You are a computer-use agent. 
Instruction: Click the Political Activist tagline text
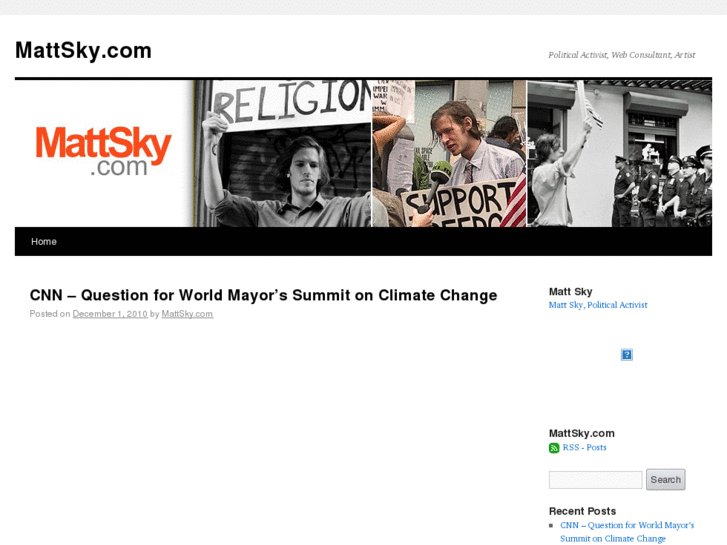622,55
